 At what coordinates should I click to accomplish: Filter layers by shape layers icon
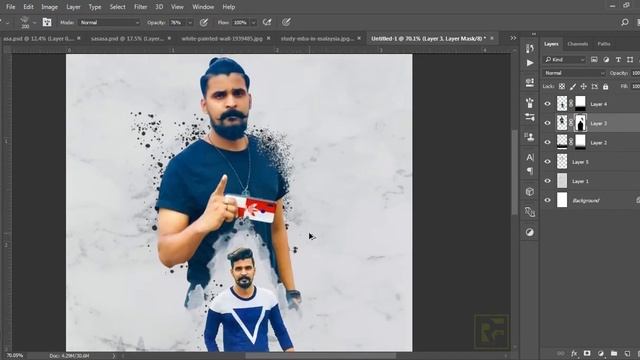pos(630,60)
